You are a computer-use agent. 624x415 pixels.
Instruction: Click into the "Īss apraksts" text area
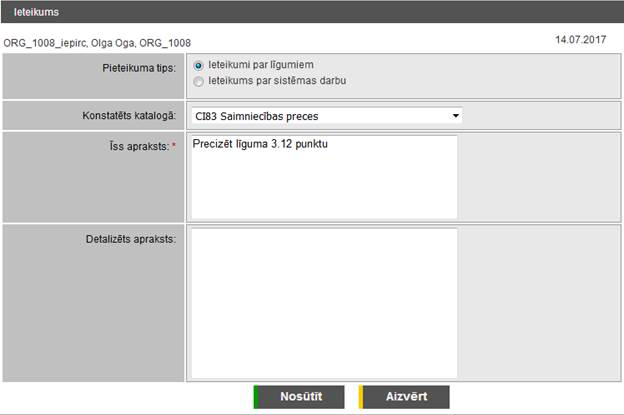point(323,185)
